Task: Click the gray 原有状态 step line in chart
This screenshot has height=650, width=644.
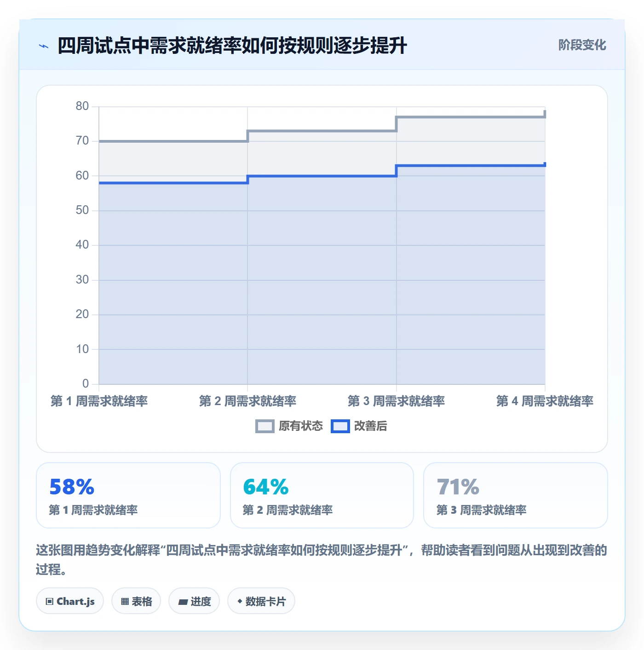Action: coord(322,131)
